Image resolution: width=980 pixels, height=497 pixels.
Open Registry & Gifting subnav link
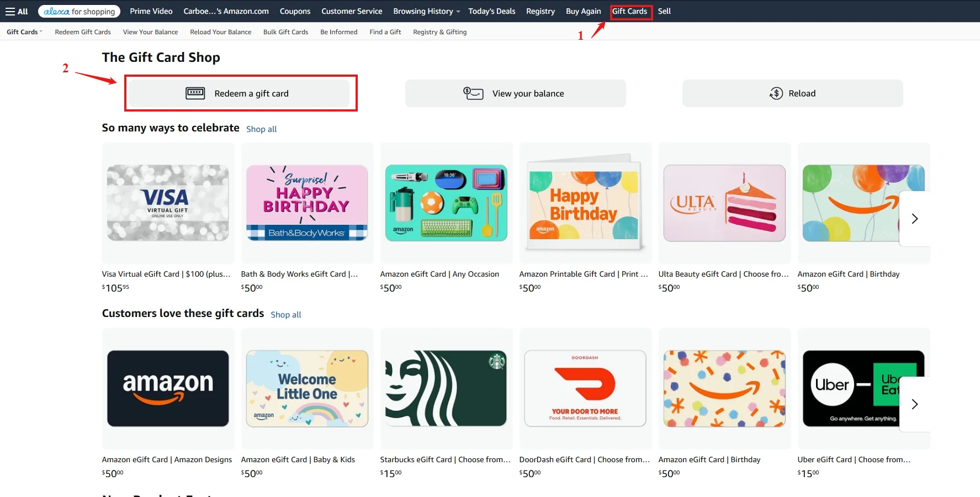point(439,32)
